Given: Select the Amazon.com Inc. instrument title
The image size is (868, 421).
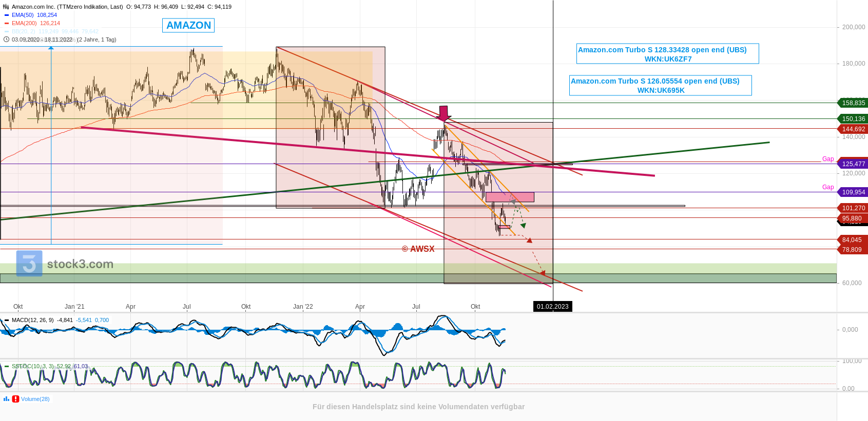Looking at the screenshot, I should pos(67,7).
